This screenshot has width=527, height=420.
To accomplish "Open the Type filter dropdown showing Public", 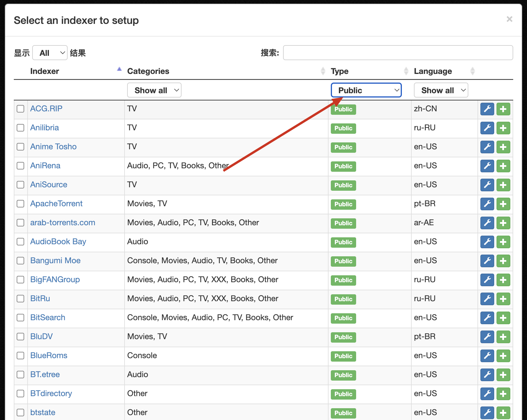I will pos(366,90).
